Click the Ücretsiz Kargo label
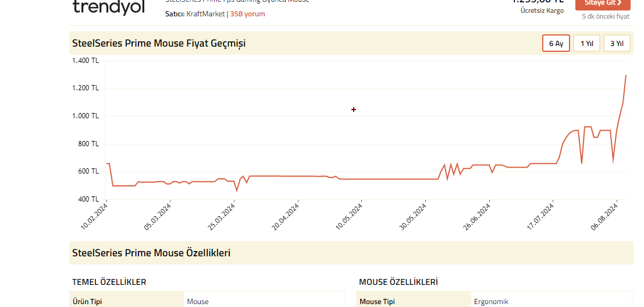This screenshot has height=307, width=644. pyautogui.click(x=542, y=10)
